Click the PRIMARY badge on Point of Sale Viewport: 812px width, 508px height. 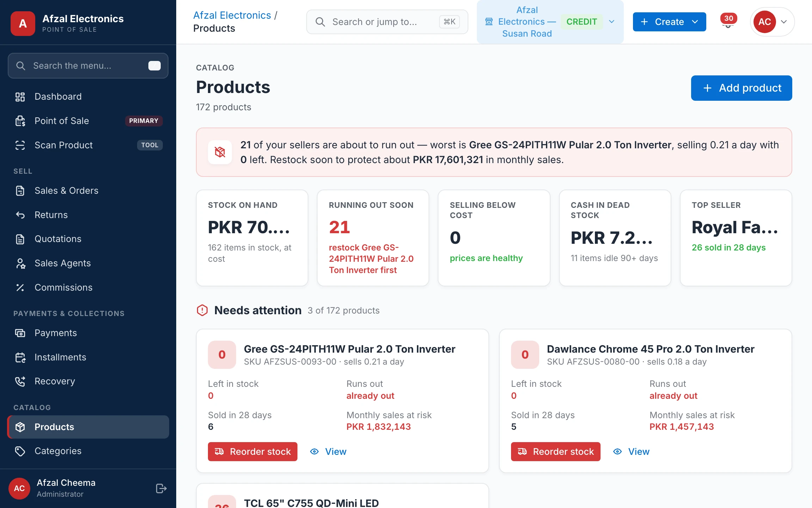tap(144, 121)
